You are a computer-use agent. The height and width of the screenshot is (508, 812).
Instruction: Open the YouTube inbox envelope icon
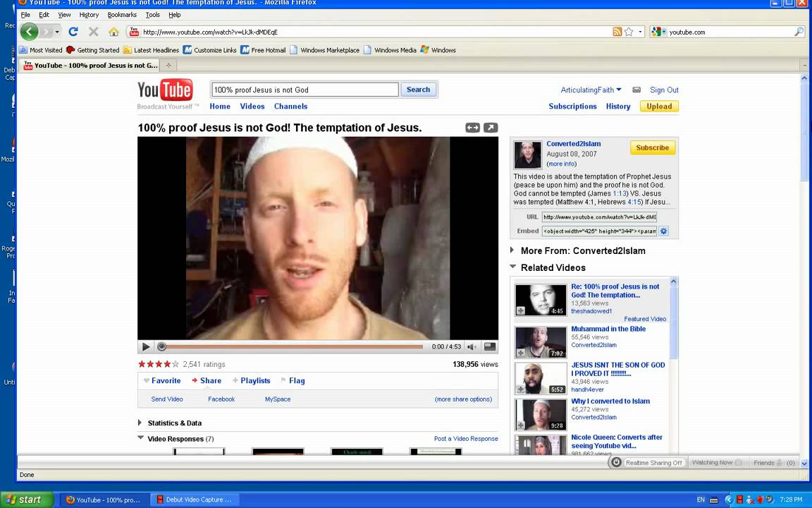[x=636, y=90]
